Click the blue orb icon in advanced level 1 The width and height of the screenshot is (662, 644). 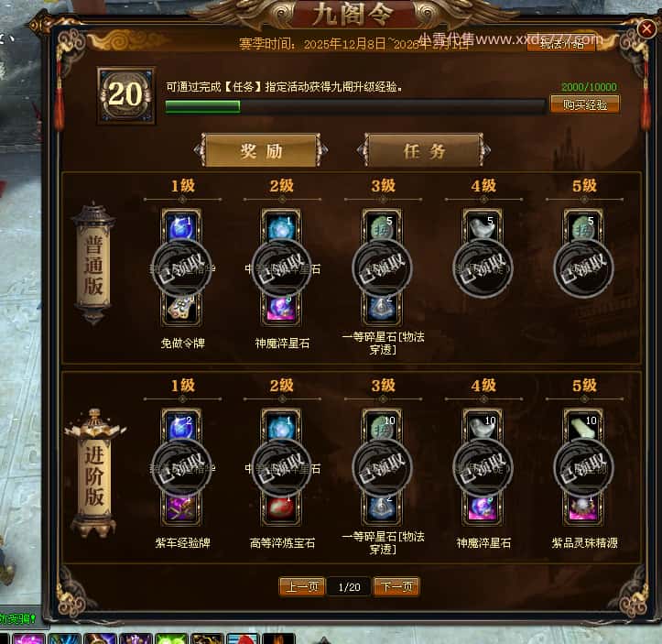[181, 427]
